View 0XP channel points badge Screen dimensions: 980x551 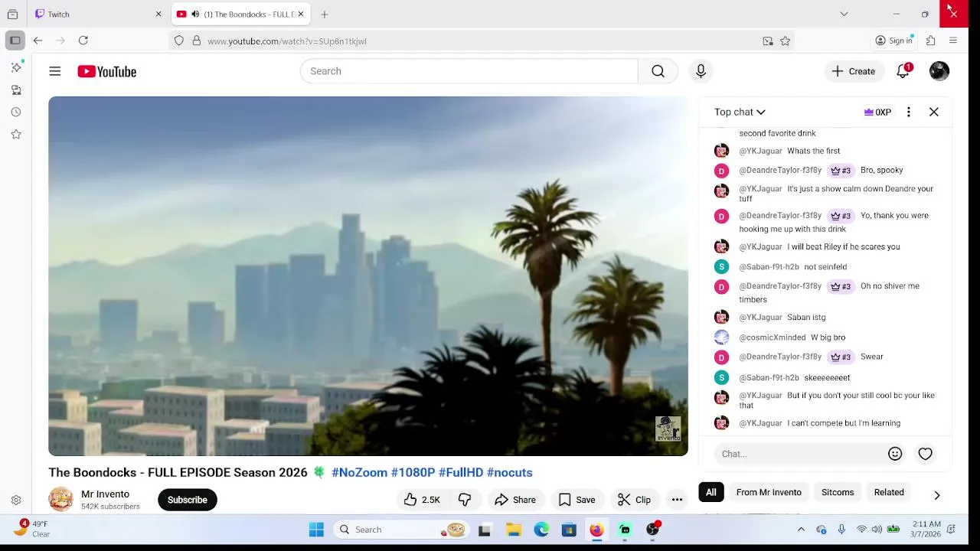pos(877,112)
